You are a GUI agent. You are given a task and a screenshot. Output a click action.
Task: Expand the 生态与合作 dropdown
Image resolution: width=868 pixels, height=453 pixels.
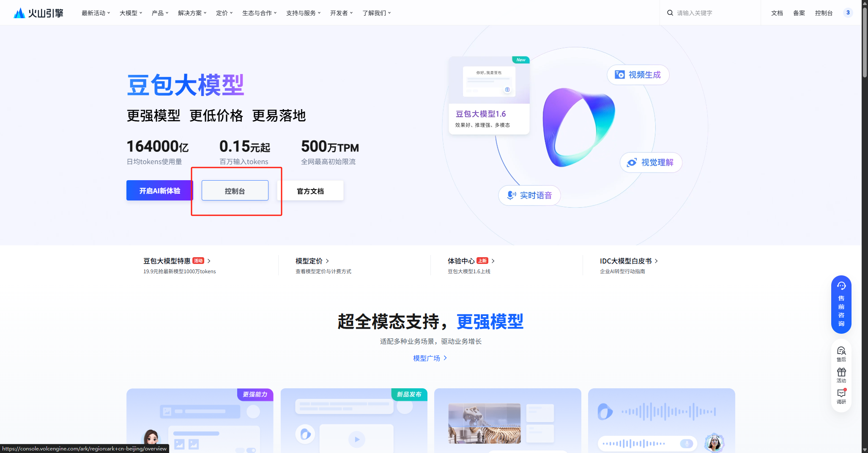coord(259,13)
